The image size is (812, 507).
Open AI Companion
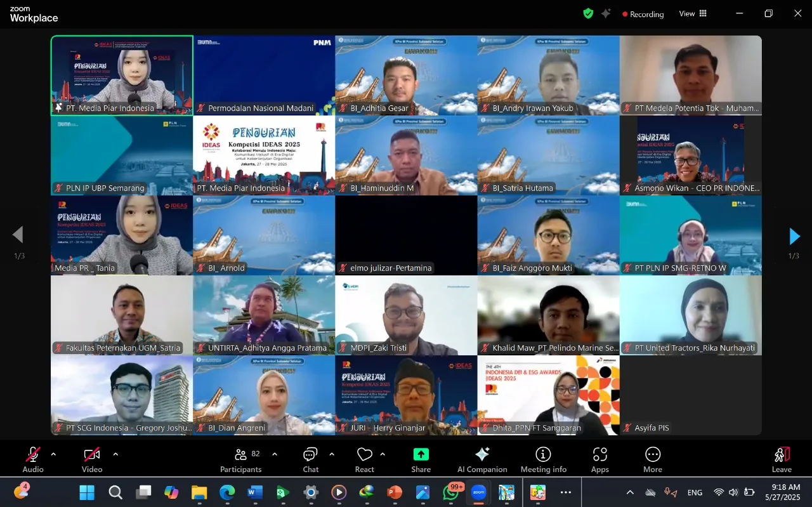[482, 459]
